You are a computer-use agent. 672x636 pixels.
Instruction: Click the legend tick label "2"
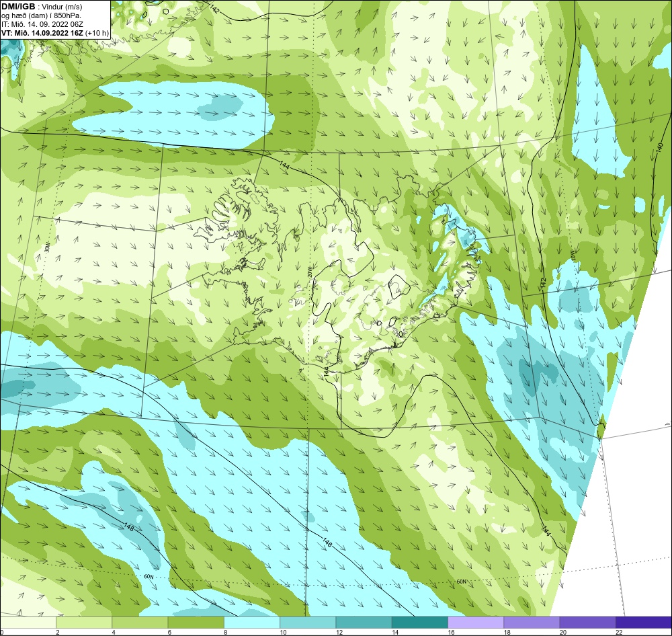point(57,632)
